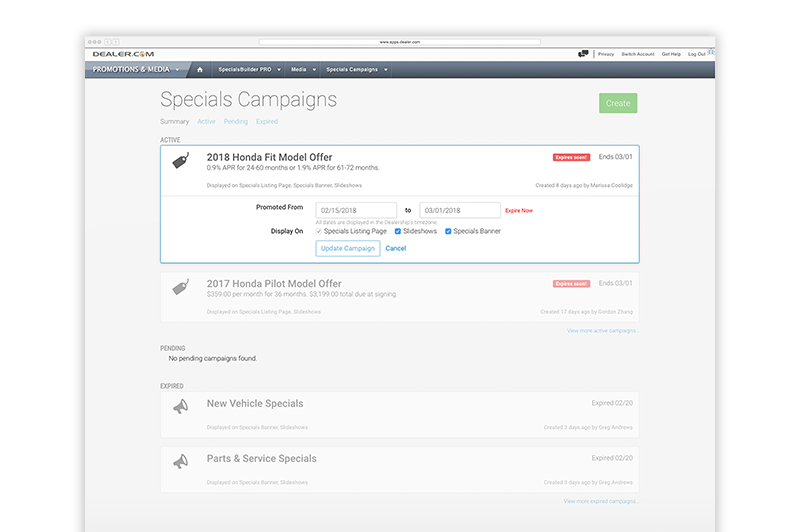Expand the Promotions & Media dropdown
The height and width of the screenshot is (532, 800).
136,69
